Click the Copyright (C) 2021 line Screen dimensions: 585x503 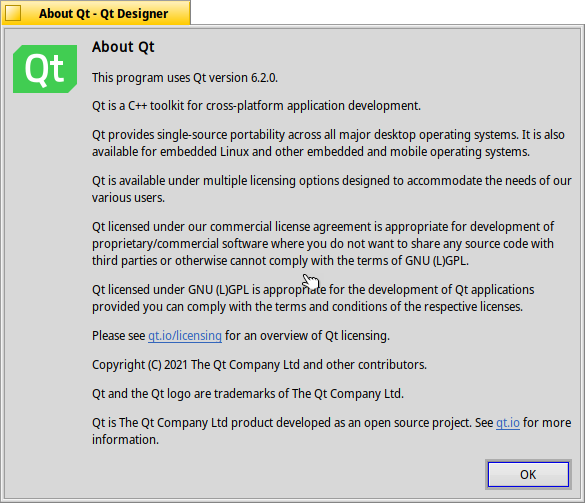259,364
